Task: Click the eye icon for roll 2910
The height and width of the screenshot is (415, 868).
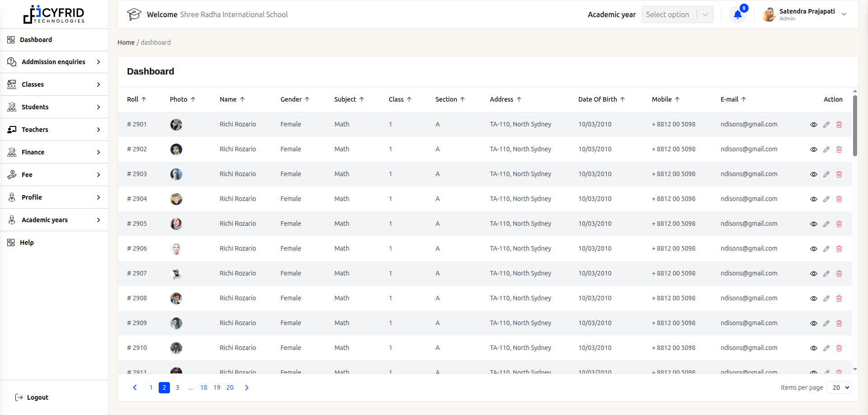Action: (813, 348)
